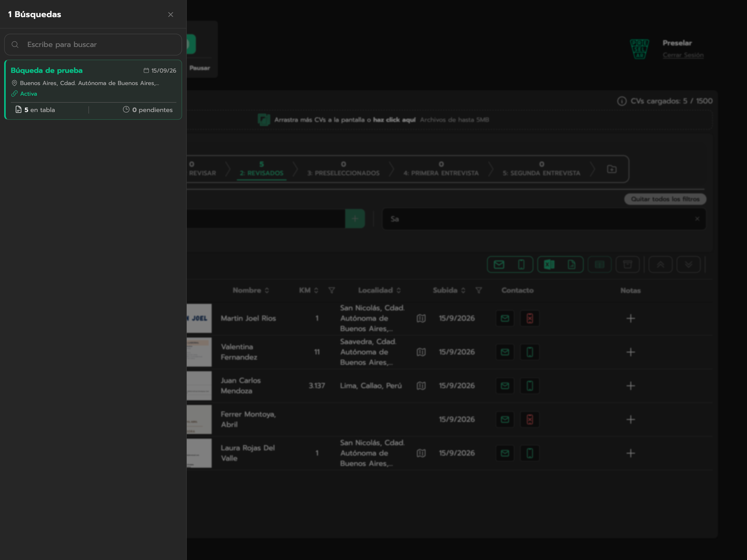Viewport: 747px width, 560px height.
Task: Click the link icon next to 'Activa'
Action: (14, 94)
